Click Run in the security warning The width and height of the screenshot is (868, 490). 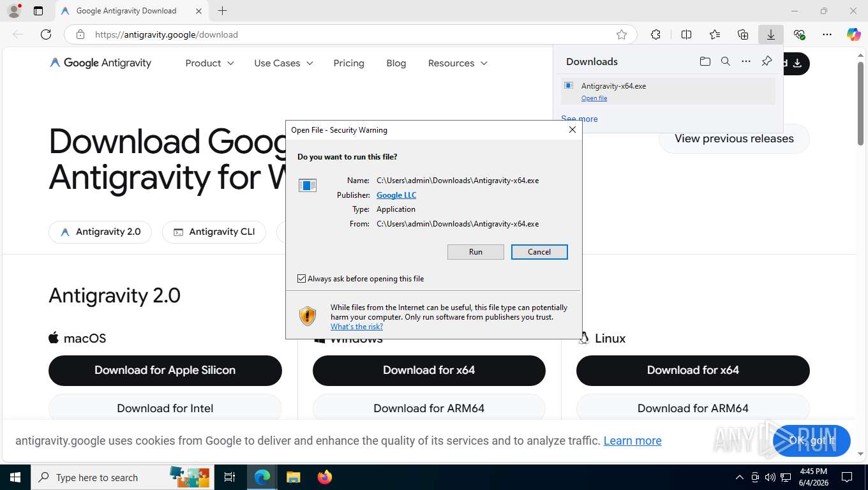coord(475,252)
